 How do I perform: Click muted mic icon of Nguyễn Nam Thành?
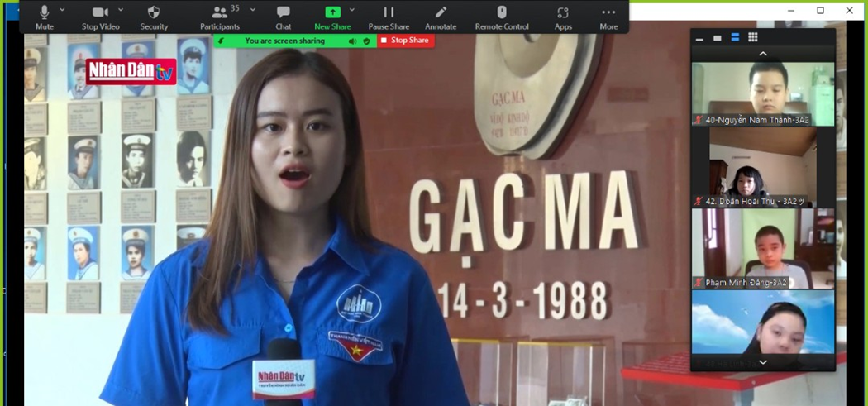699,120
